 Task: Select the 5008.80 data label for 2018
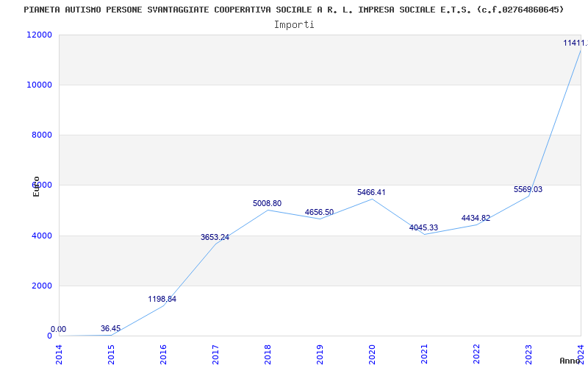267,204
